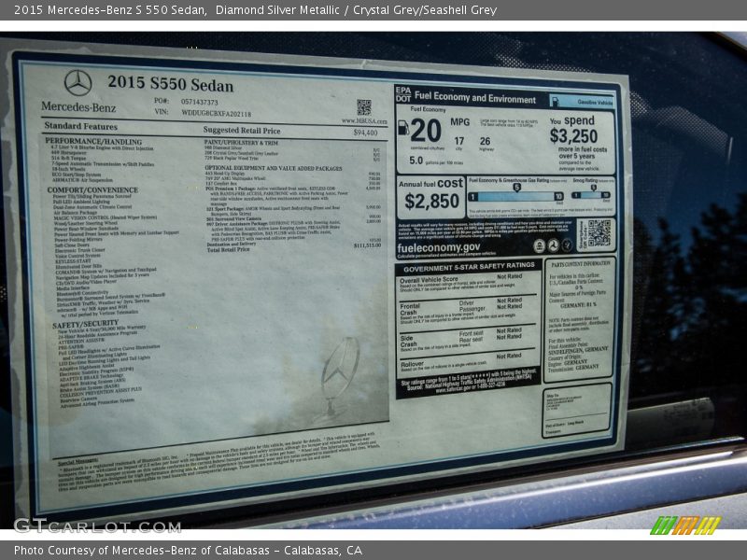Select the Rollover Not Rated entry

pos(511,356)
